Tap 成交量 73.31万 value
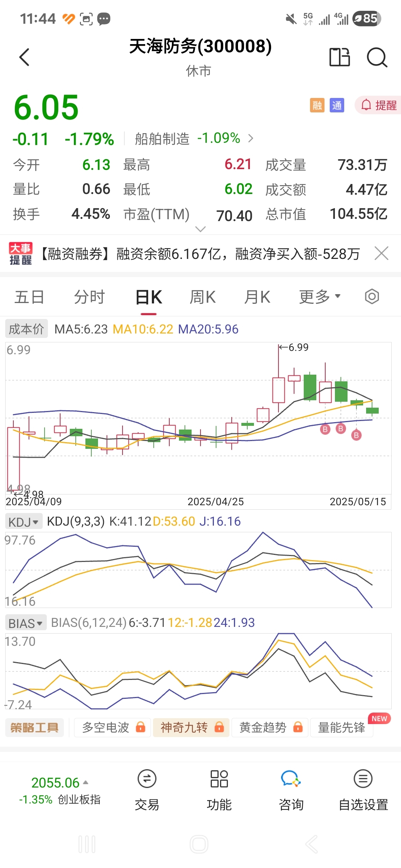Viewport: 401px width, 868px height. click(362, 165)
